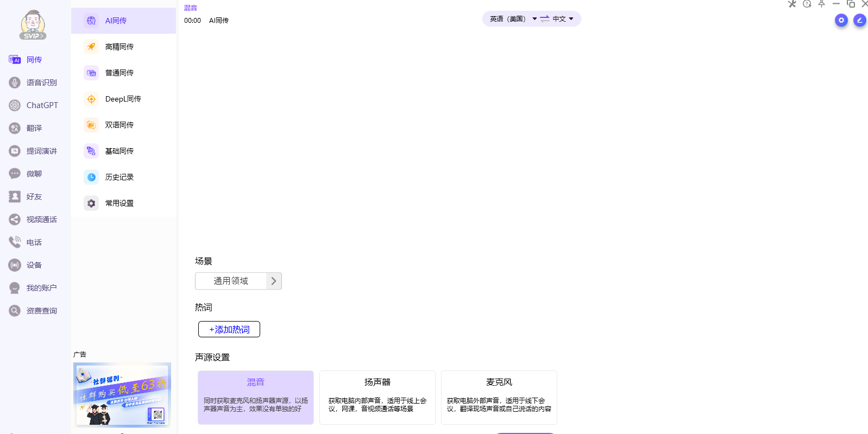
Task: Open the ChatGPT section in sidebar
Action: 34,105
